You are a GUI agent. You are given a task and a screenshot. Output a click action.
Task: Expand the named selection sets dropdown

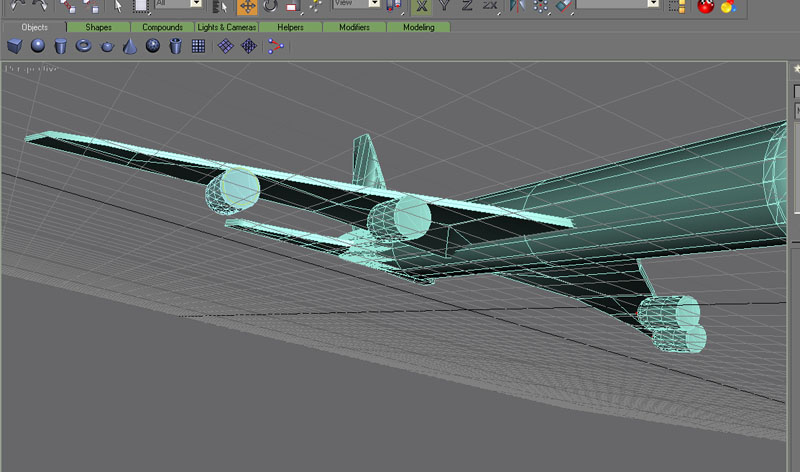point(654,4)
